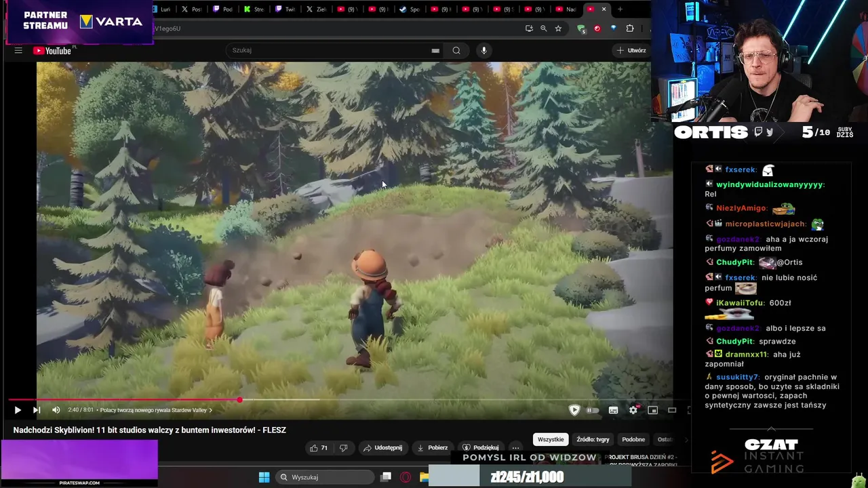Select the 'Źródło: tvgry' filter chip

(x=593, y=439)
